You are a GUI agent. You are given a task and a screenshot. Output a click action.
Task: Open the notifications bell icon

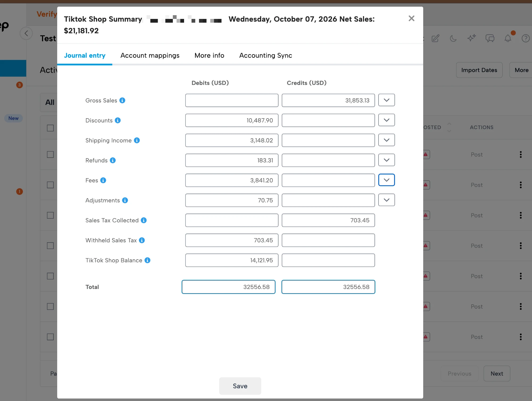pyautogui.click(x=508, y=38)
